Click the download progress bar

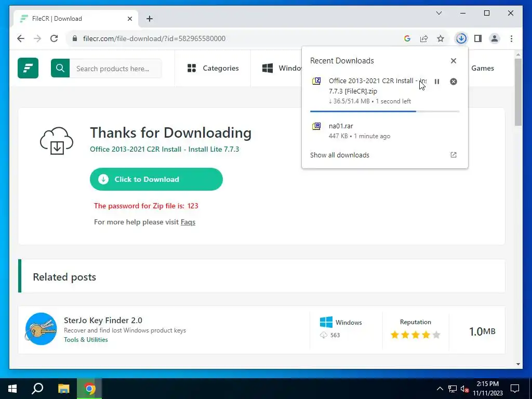pos(384,111)
